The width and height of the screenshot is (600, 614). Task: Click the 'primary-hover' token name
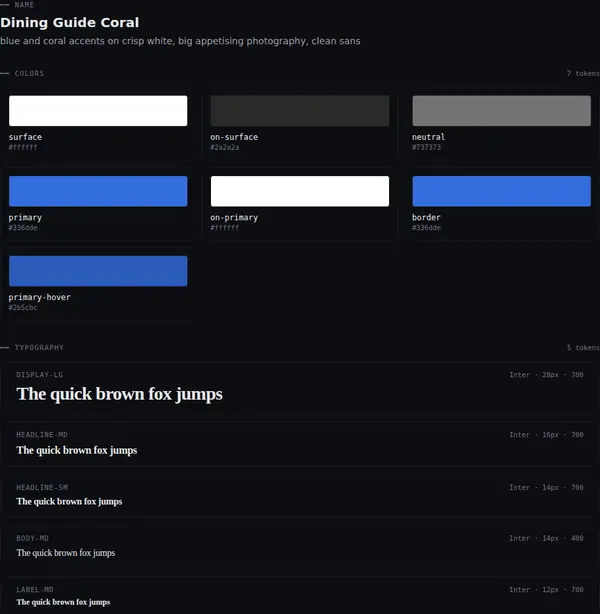click(40, 298)
